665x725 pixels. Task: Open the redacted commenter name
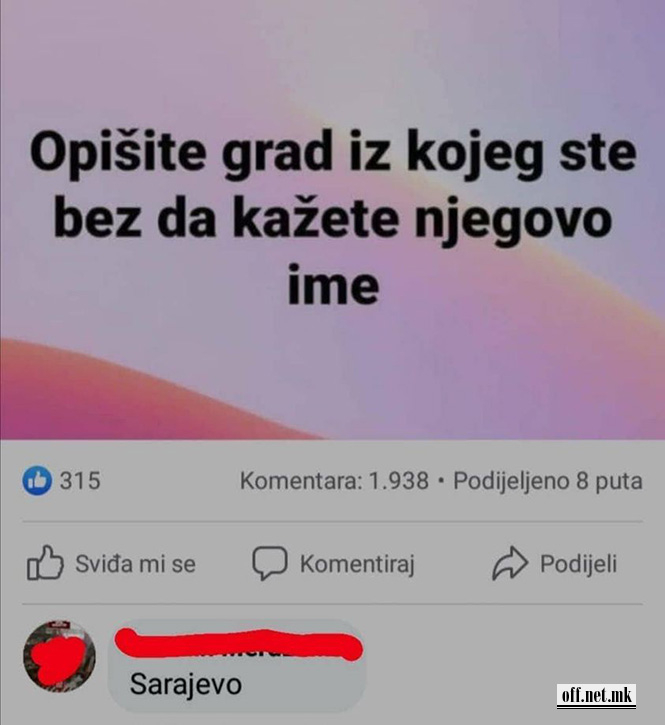click(x=238, y=644)
